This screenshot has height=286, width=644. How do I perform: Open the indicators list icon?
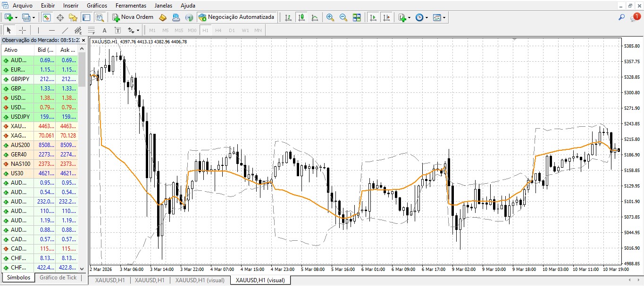(x=402, y=17)
